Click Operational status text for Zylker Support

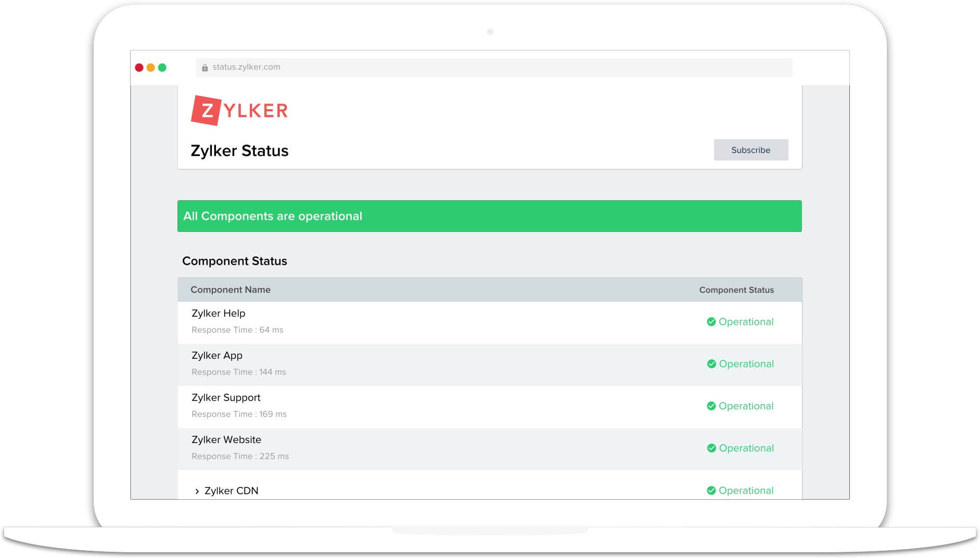tap(746, 406)
